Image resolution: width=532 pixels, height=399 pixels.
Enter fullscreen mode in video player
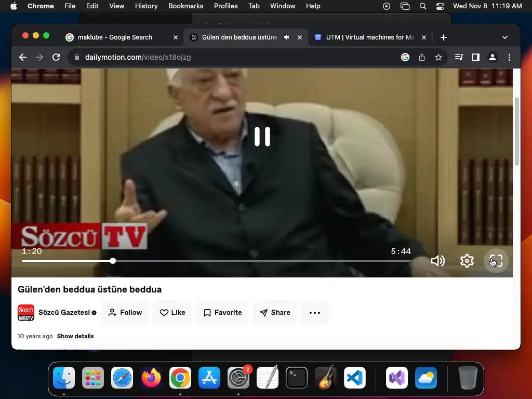pyautogui.click(x=496, y=261)
